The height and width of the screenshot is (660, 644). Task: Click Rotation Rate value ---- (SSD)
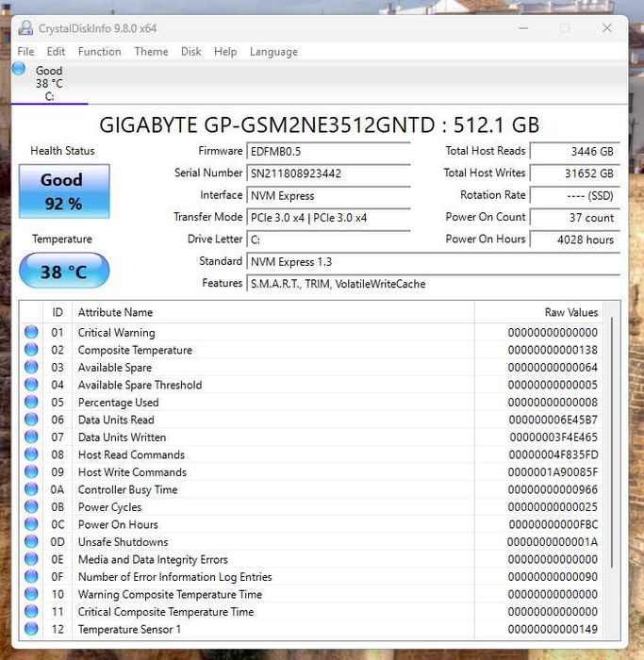tap(574, 196)
